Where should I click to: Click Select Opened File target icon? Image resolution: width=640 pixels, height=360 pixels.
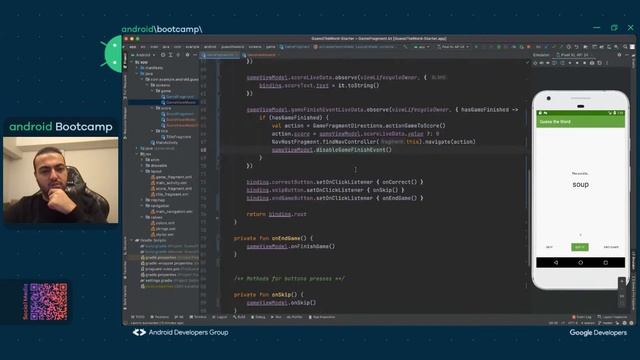tap(163, 55)
